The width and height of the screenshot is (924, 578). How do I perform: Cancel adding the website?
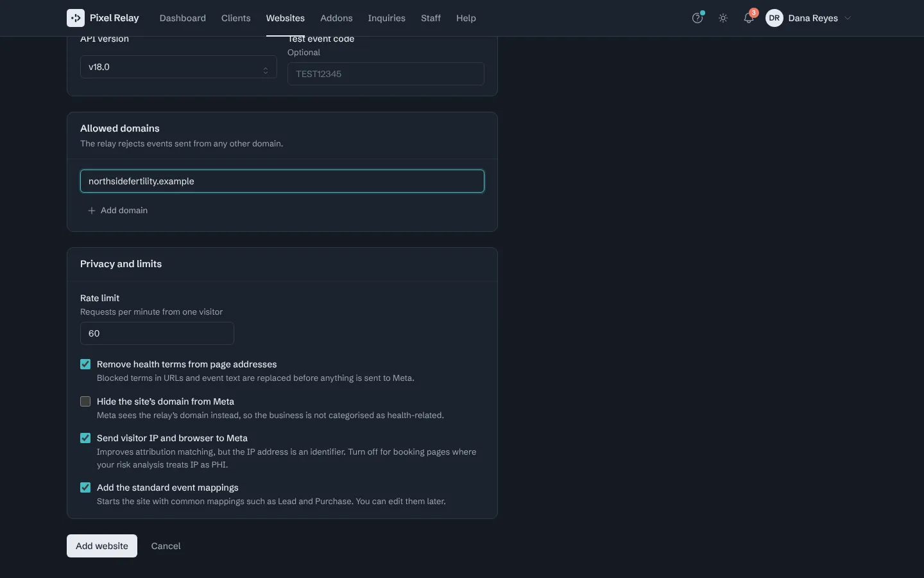166,546
